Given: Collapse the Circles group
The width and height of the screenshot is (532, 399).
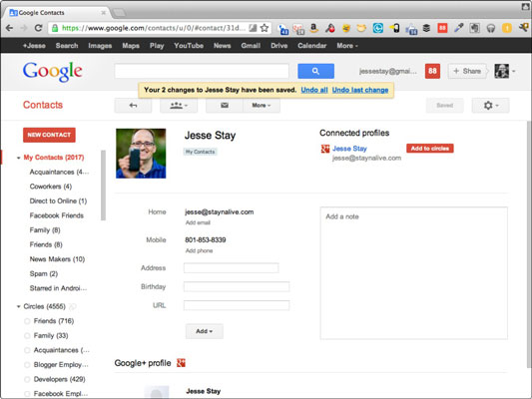Looking at the screenshot, I should [x=19, y=306].
